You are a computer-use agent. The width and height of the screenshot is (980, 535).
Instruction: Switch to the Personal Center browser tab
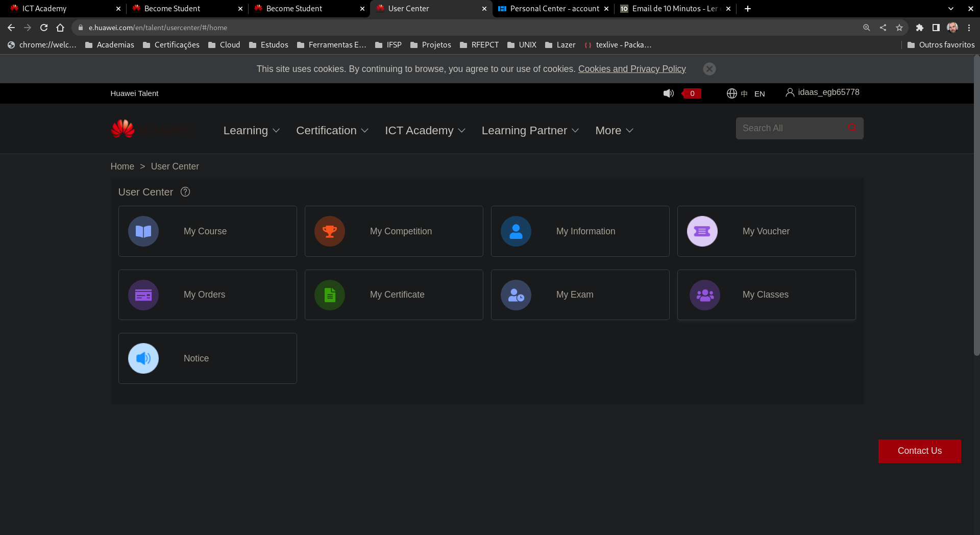click(x=554, y=8)
